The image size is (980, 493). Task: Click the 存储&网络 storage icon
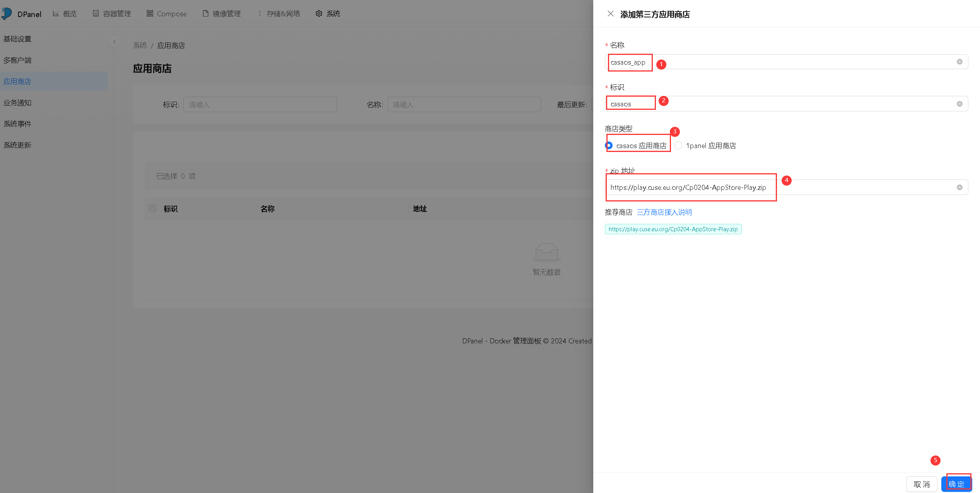pos(260,13)
